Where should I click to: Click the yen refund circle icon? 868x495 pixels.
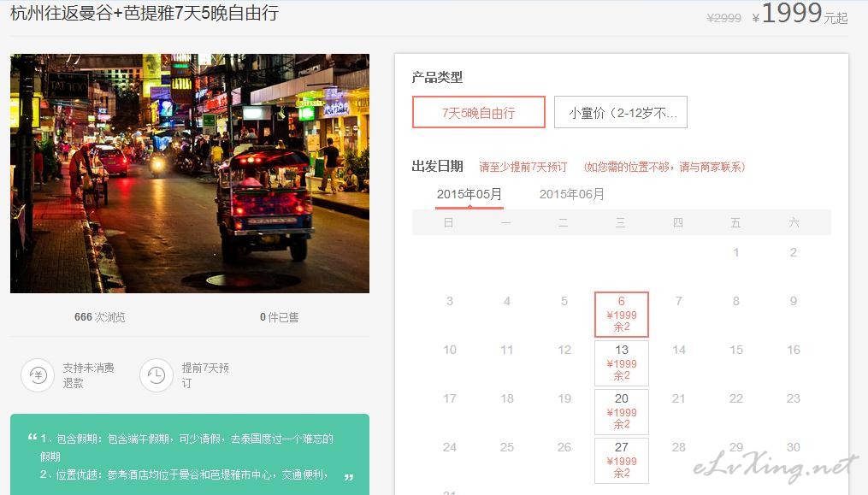pyautogui.click(x=38, y=375)
